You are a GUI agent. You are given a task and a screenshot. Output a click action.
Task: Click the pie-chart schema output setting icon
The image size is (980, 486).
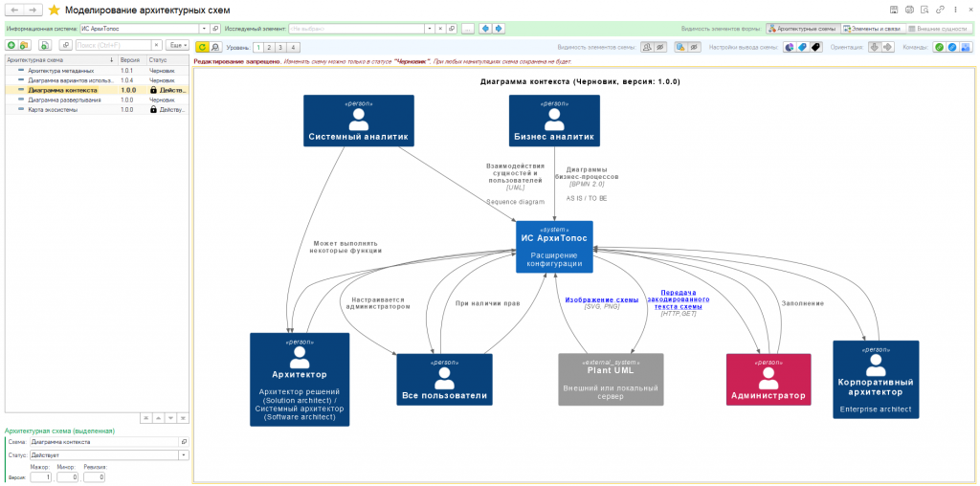790,47
